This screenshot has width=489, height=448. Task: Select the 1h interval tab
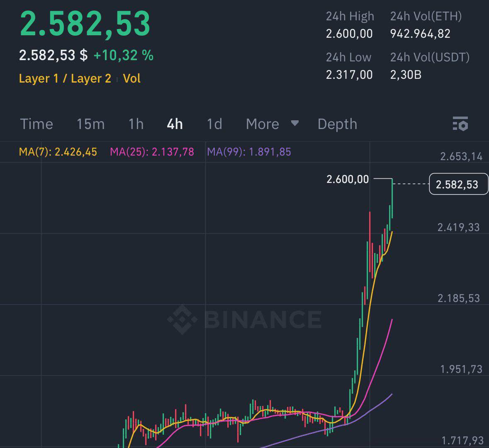coord(136,124)
